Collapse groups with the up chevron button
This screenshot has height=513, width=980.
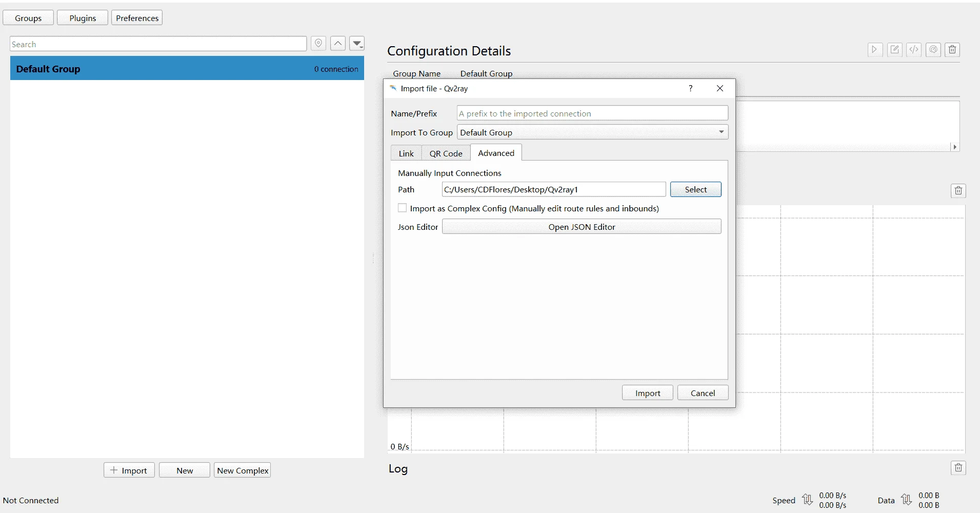coord(338,44)
